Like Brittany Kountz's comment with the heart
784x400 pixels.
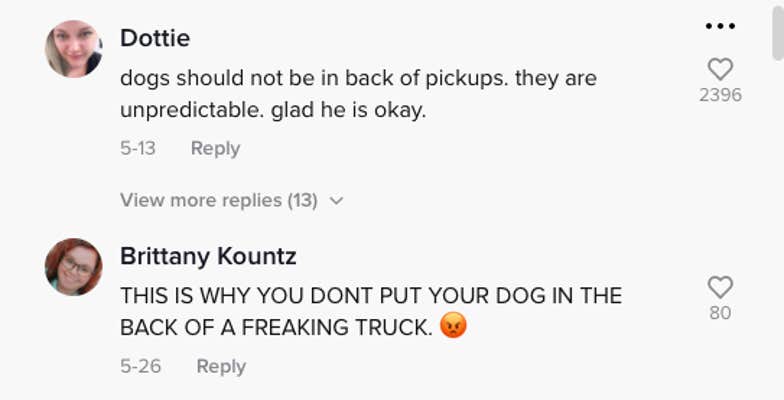[720, 287]
